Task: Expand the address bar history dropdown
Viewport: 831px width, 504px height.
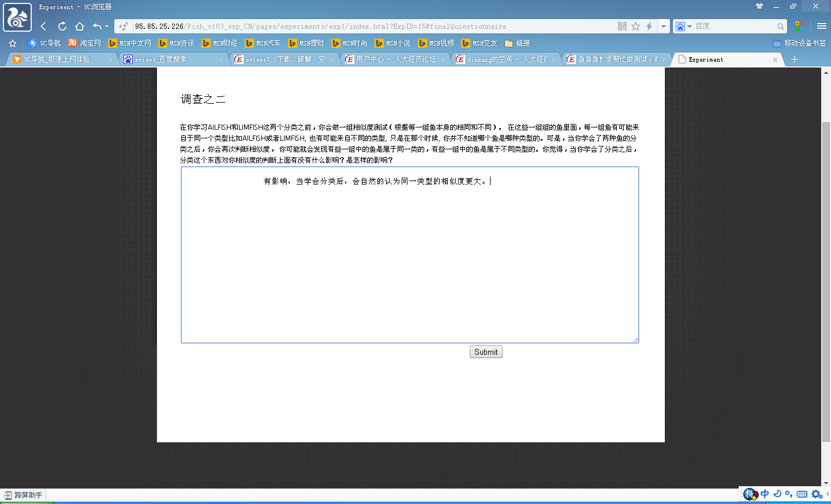Action: (664, 27)
